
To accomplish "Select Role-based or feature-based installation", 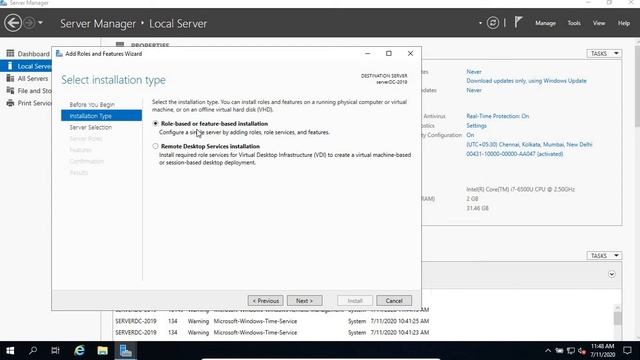I will pyautogui.click(x=155, y=123).
